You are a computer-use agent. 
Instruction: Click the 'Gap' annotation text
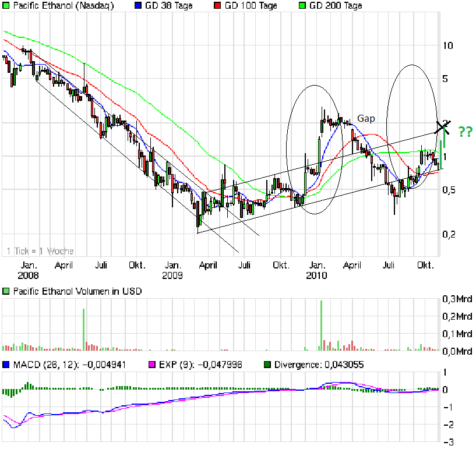coord(366,119)
